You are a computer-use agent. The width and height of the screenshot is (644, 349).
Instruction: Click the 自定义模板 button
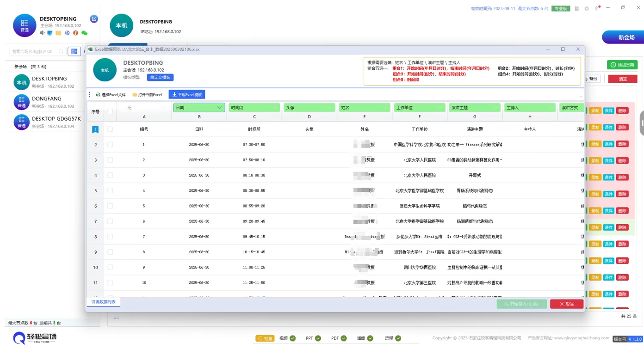pyautogui.click(x=161, y=77)
